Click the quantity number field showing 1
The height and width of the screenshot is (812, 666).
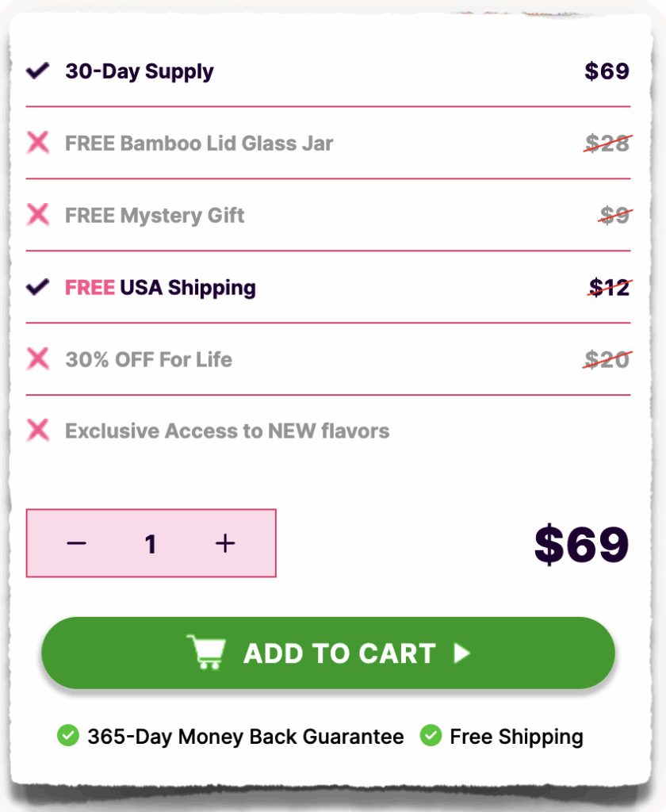(x=151, y=544)
